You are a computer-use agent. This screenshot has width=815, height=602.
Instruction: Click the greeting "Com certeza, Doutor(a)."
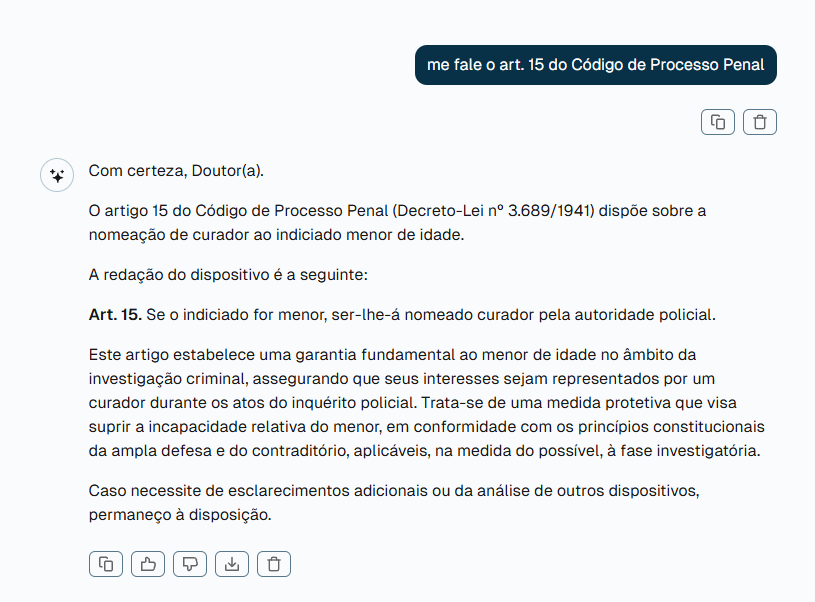click(x=176, y=170)
